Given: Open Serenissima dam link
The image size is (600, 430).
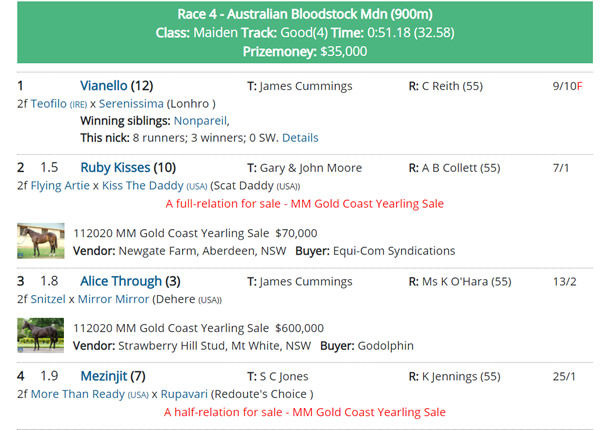Looking at the screenshot, I should (x=135, y=104).
